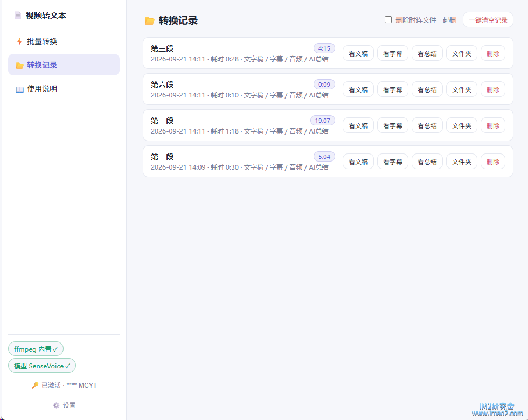The image size is (528, 420).
Task: Click the 一键清空记录 button
Action: point(488,20)
